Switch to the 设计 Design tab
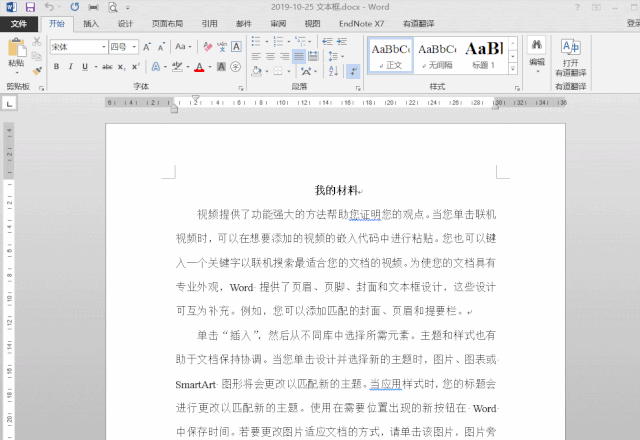The height and width of the screenshot is (440, 640). 125,24
